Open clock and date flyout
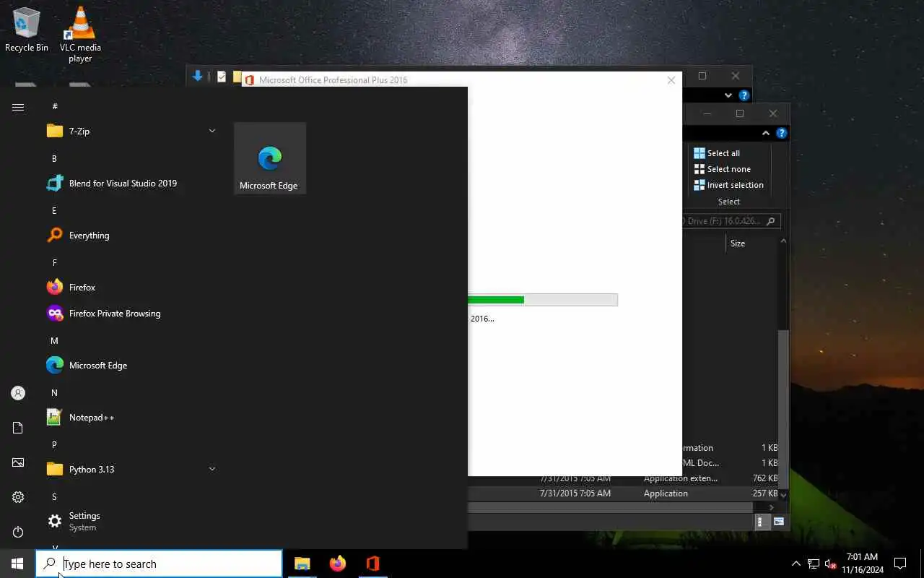 click(862, 564)
